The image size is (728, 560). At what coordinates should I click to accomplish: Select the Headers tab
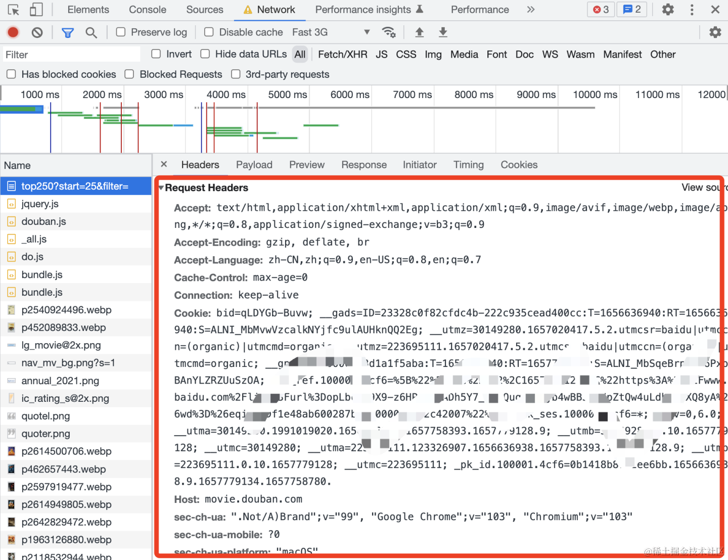tap(200, 165)
